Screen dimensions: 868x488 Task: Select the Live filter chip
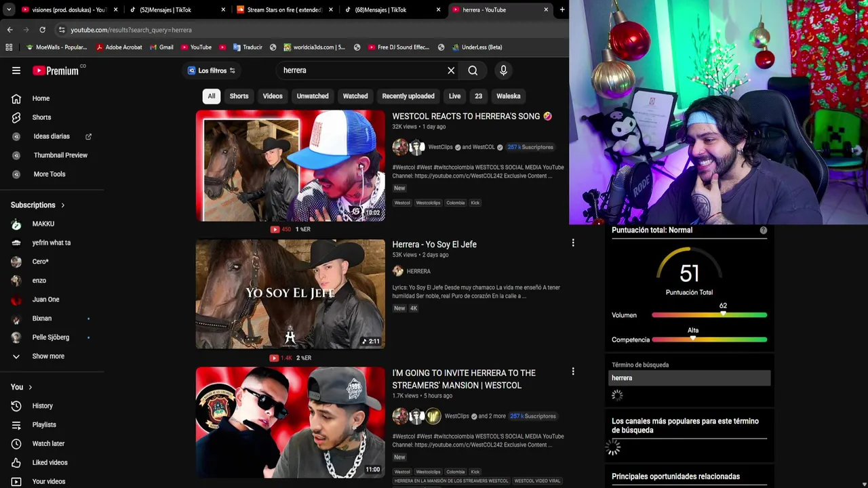point(455,96)
